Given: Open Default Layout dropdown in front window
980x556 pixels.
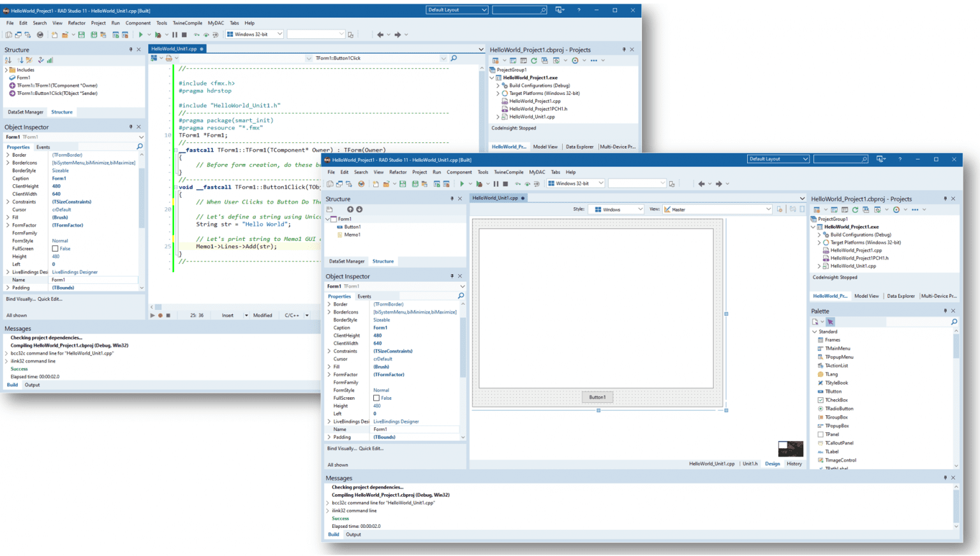Looking at the screenshot, I should coord(778,159).
